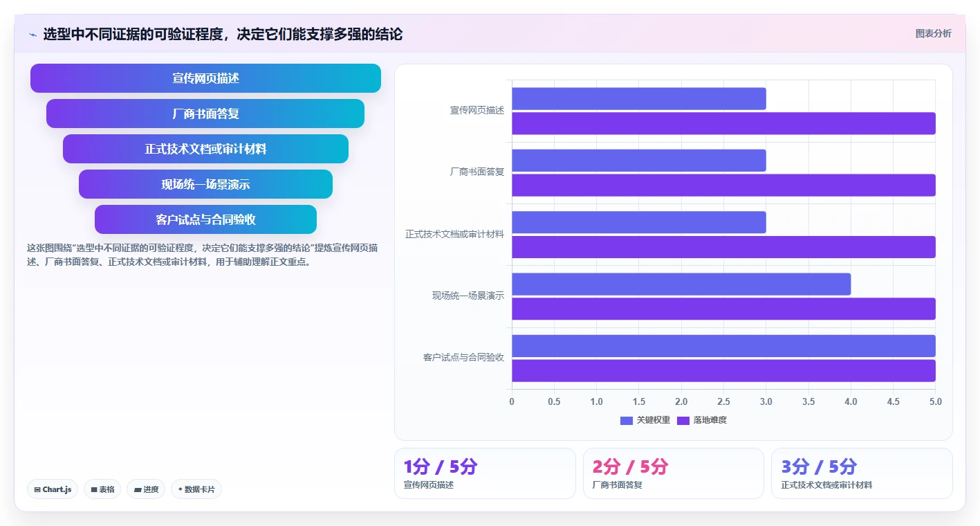Viewport: 980px width, 526px height.
Task: Select the 现场统一场景演示 funnel stage
Action: [x=205, y=184]
